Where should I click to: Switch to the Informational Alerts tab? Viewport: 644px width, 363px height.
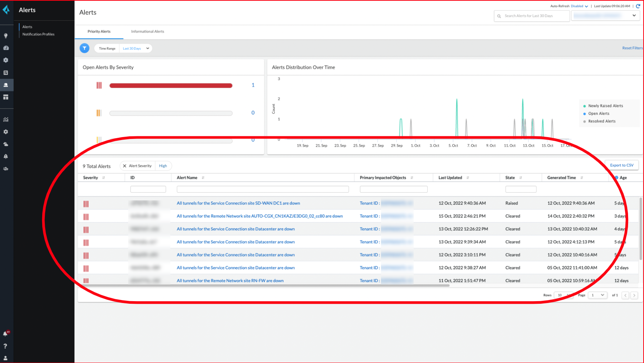tap(147, 31)
